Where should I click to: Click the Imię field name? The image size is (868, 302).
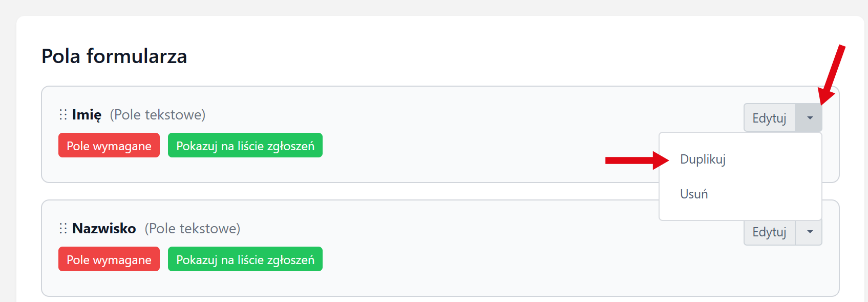pos(87,115)
